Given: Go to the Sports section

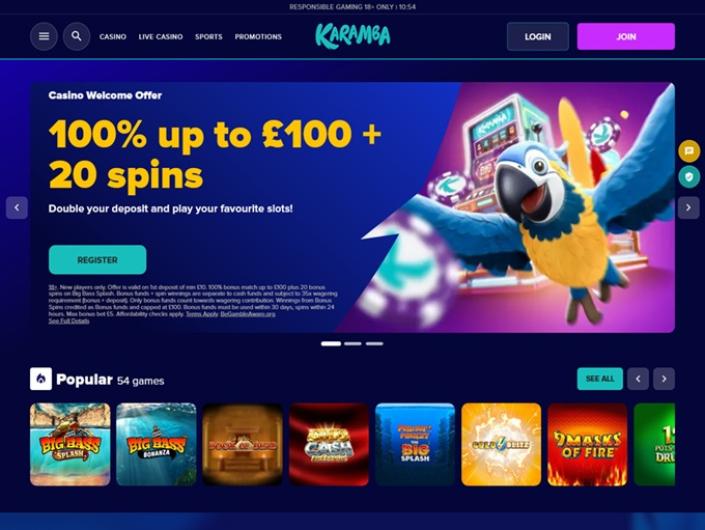Looking at the screenshot, I should tap(209, 37).
